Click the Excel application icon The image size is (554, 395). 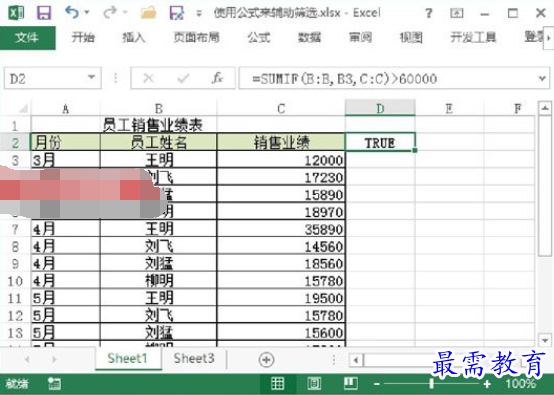(x=16, y=13)
